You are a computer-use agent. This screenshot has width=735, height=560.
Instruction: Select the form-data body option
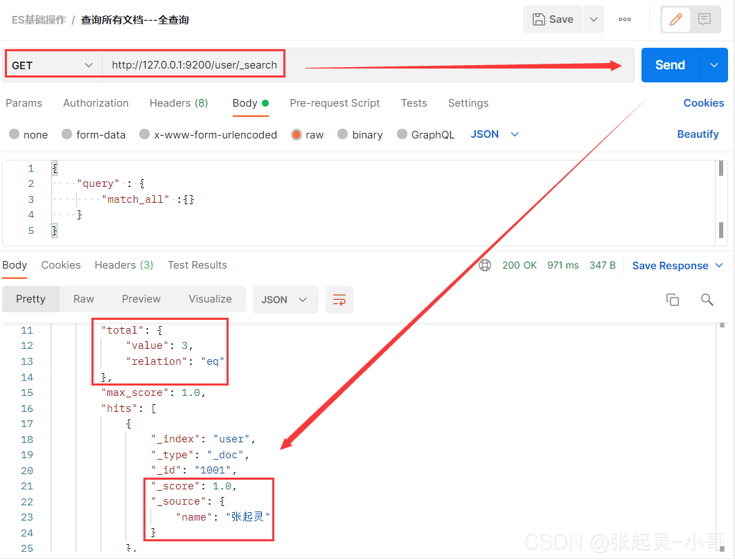pos(94,134)
